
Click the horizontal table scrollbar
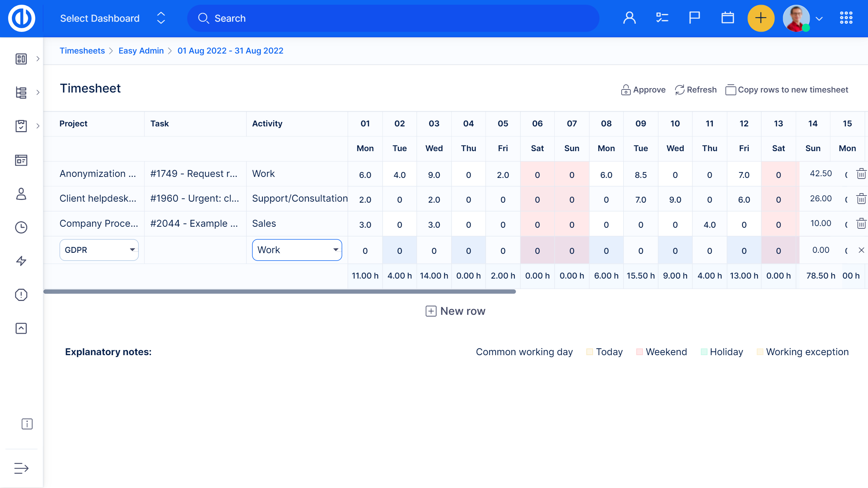point(279,291)
